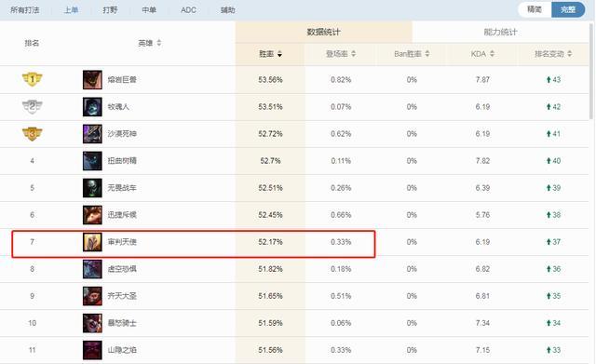Click the green up arrow beside 35
596x364 pixels.
click(549, 296)
